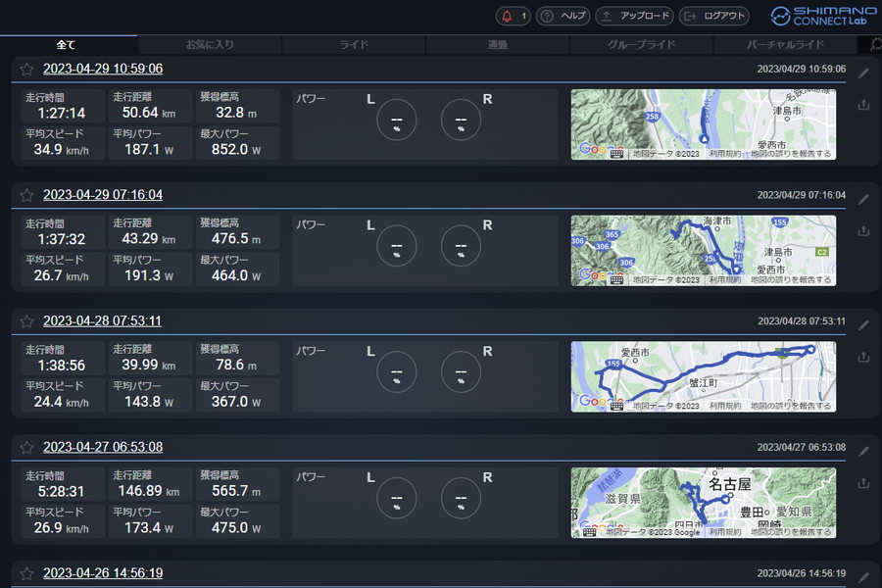
Task: Click the settings gear icon
Action: 875,44
